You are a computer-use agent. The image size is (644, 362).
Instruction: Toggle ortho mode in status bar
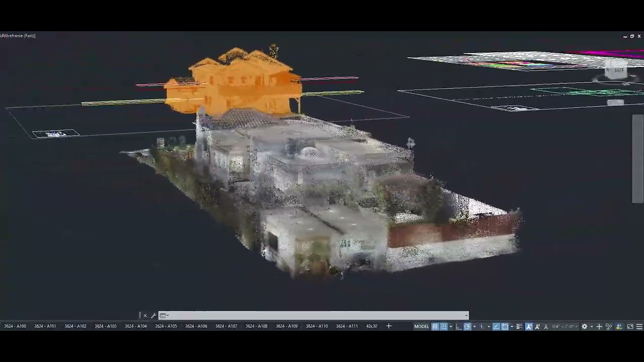tap(459, 326)
